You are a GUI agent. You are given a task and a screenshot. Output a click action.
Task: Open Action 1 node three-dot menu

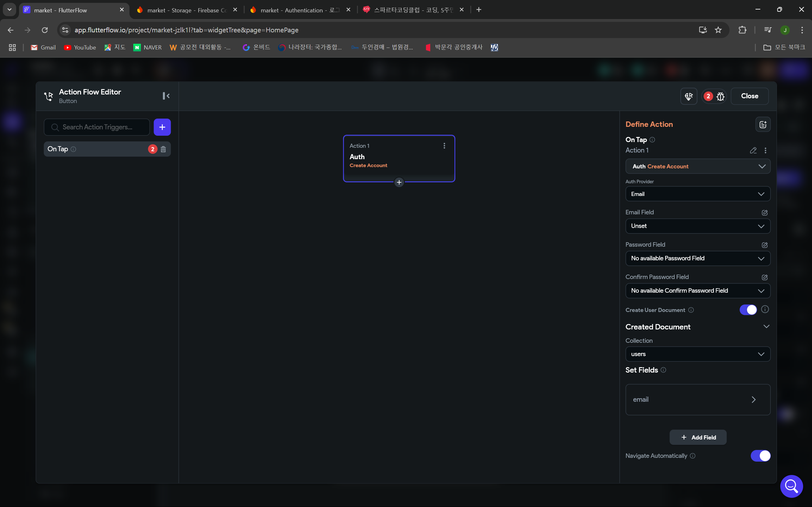444,146
